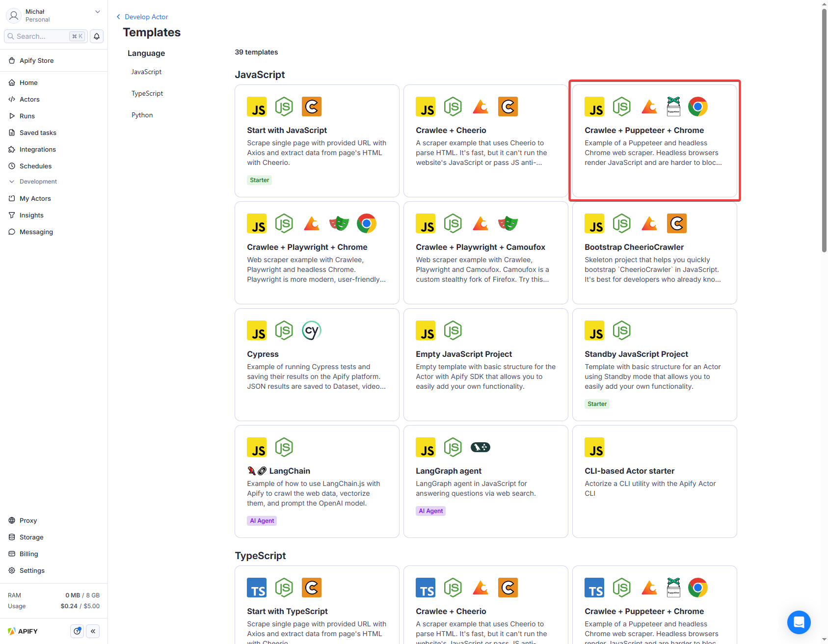Screen dimensions: 828x644
Task: Collapse the Development section in sidebar
Action: click(12, 182)
